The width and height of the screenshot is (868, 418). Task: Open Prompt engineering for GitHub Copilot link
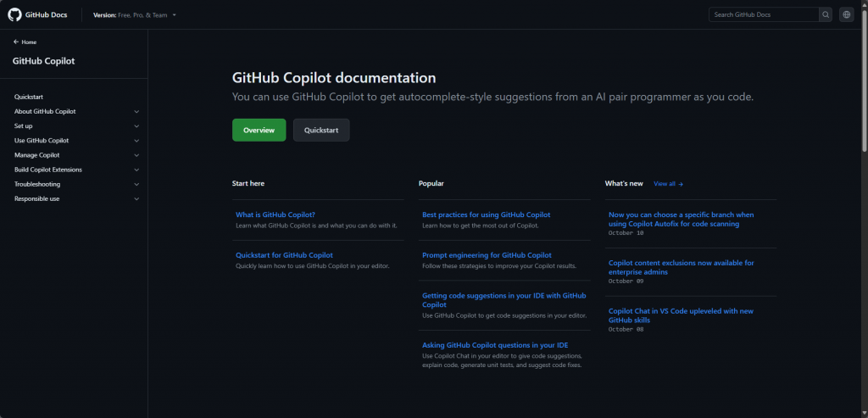click(x=487, y=255)
